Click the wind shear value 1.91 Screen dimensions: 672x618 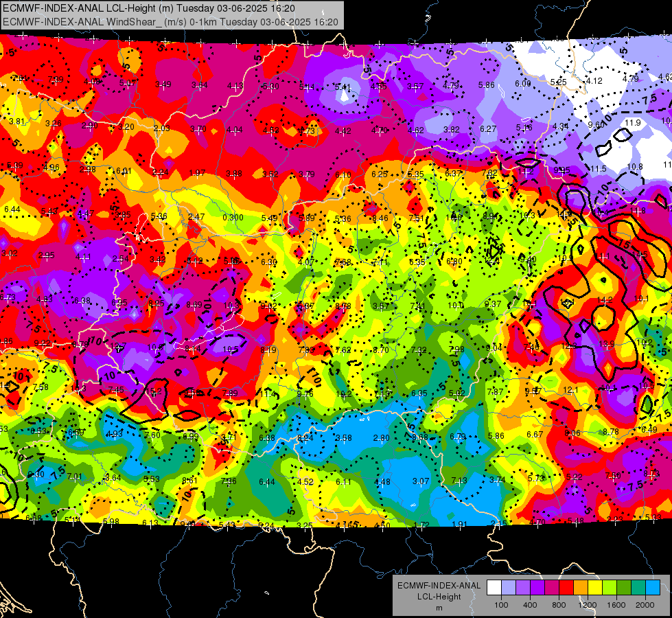click(459, 524)
